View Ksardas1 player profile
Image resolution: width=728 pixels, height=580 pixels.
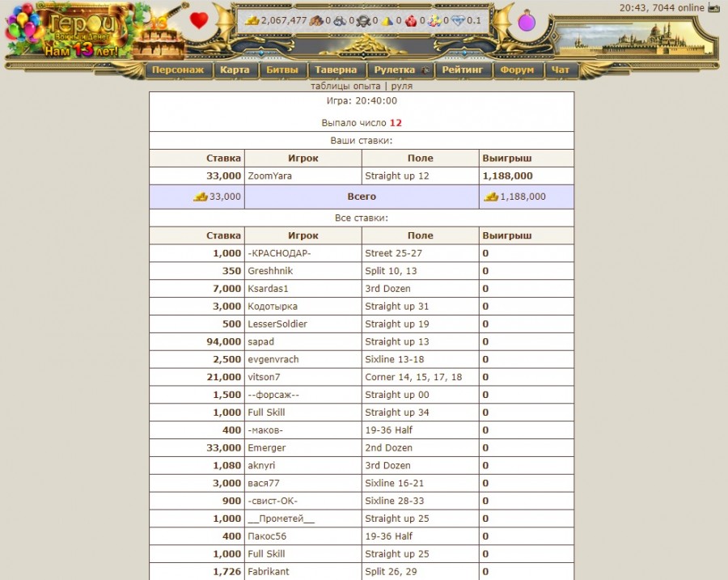[268, 289]
